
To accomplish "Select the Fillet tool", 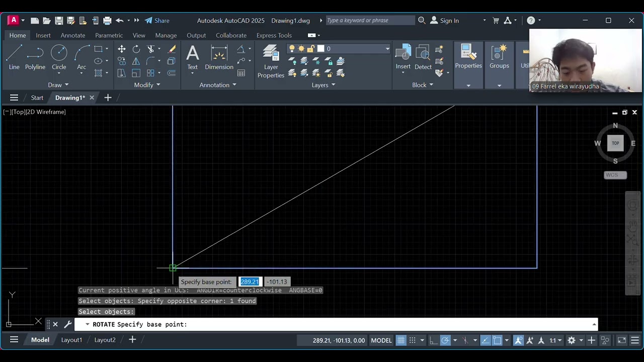I will 150,61.
